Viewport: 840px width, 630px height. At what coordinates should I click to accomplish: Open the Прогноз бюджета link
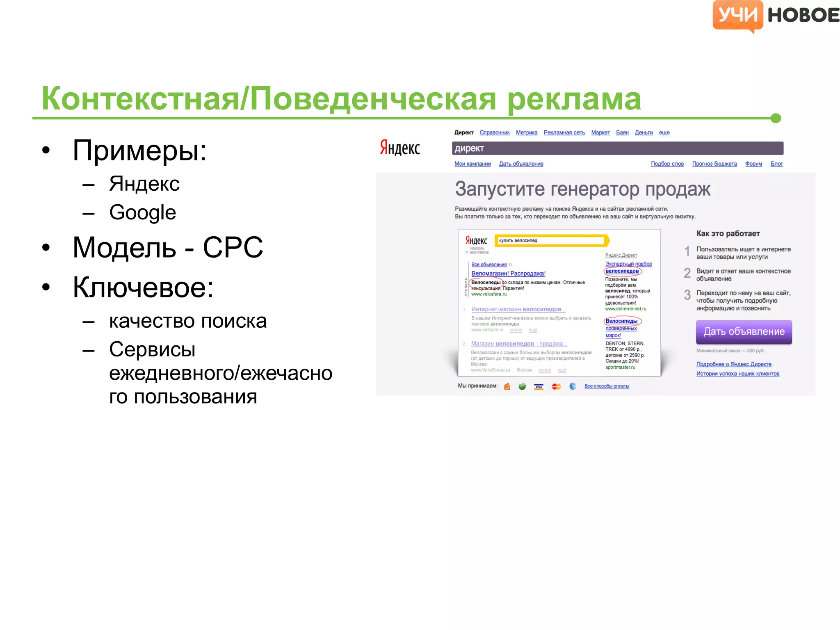click(x=714, y=164)
